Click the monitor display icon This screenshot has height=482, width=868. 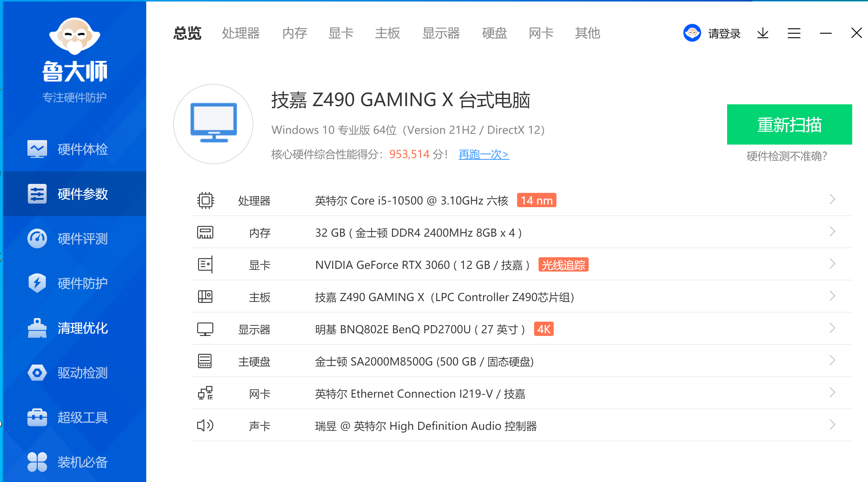point(205,329)
